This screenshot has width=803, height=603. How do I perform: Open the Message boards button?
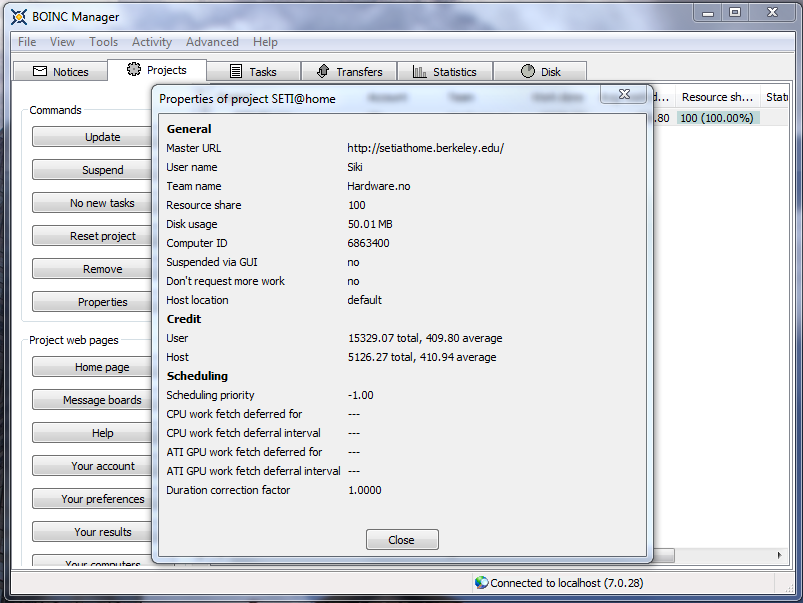[x=94, y=400]
